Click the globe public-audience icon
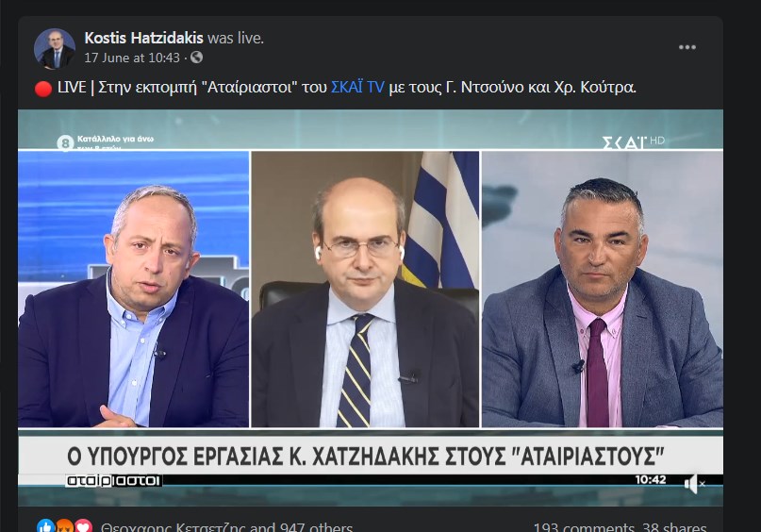The width and height of the screenshot is (761, 532). [196, 58]
